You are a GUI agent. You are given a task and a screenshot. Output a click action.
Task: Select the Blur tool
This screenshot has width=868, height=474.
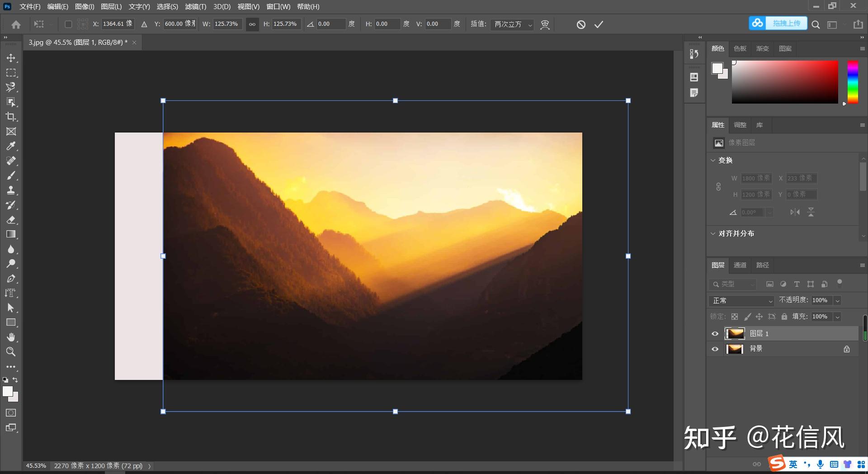[x=11, y=249]
